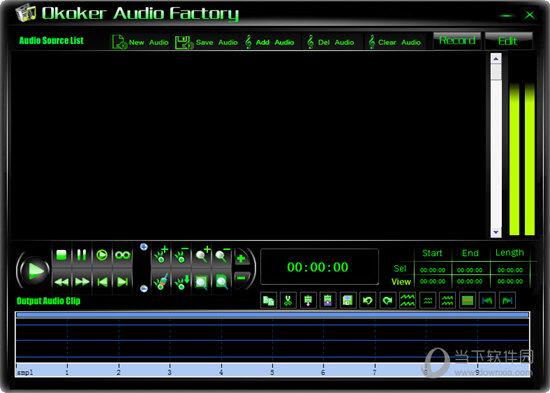Click the circled play selection button
This screenshot has width=550, height=393.
[x=102, y=255]
